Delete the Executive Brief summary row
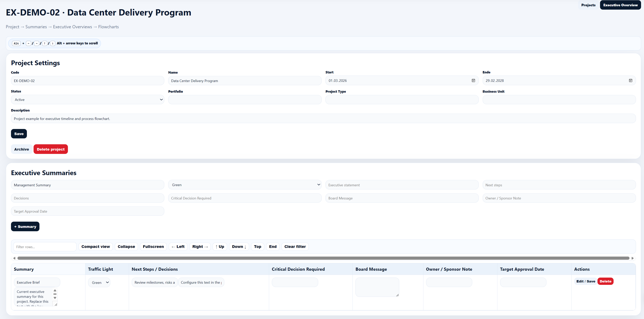 click(606, 281)
